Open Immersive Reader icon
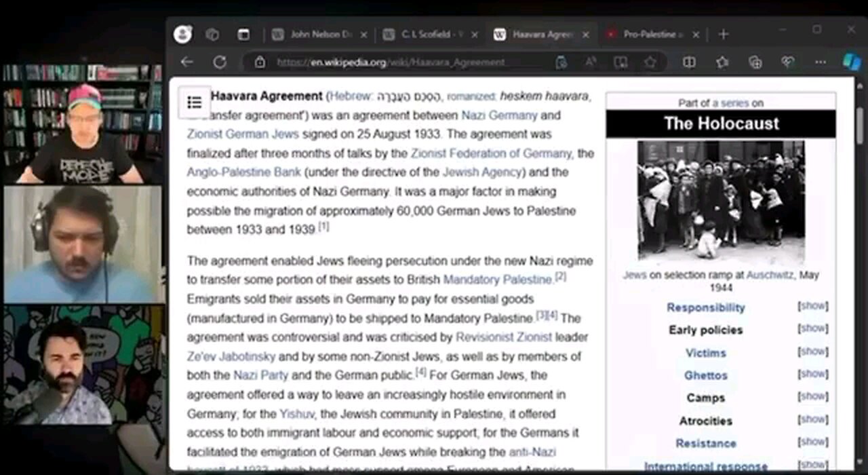This screenshot has width=868, height=475. click(x=620, y=62)
